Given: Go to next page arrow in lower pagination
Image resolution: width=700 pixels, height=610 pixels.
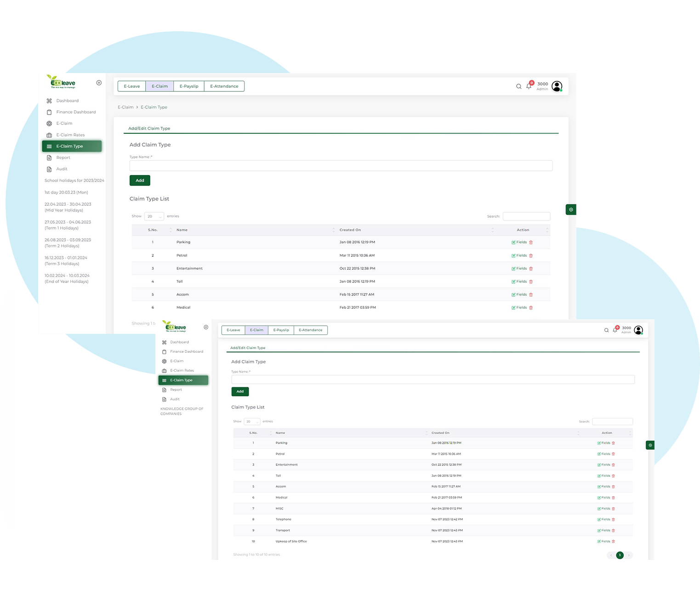Looking at the screenshot, I should click(x=629, y=555).
